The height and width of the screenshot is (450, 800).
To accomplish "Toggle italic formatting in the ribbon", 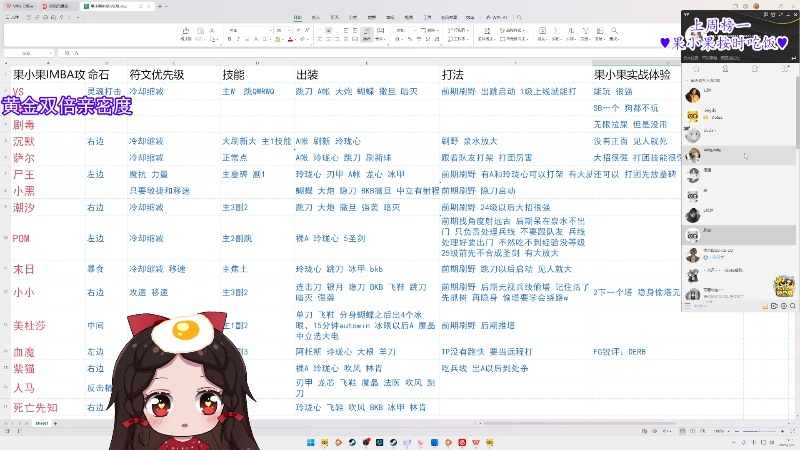I will [x=238, y=39].
